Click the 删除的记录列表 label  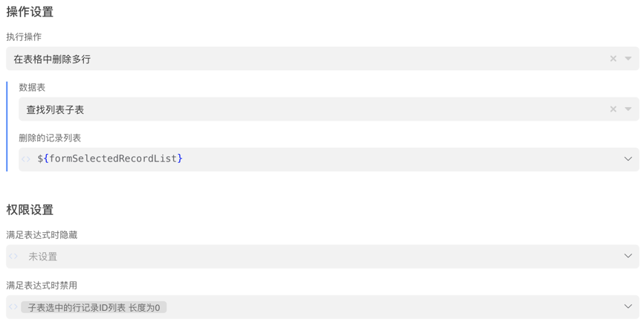click(x=50, y=138)
